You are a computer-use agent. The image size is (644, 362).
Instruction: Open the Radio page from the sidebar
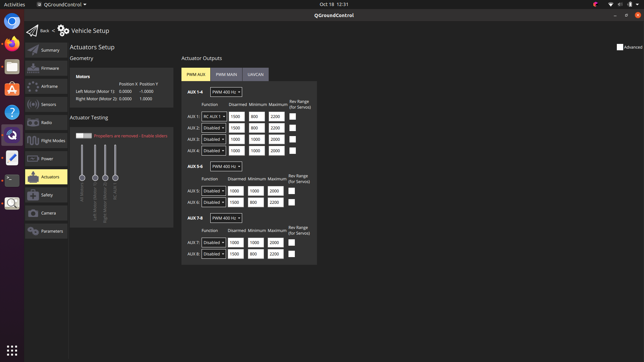pyautogui.click(x=46, y=123)
